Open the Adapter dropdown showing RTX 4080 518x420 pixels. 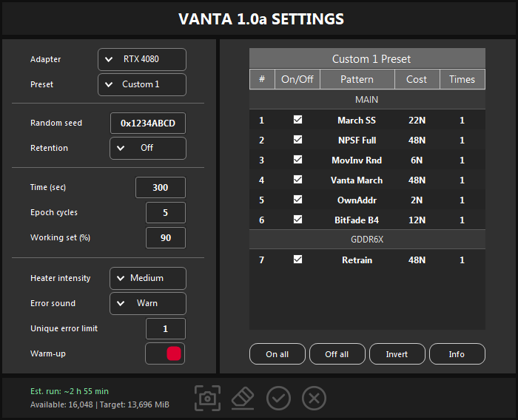coord(142,59)
